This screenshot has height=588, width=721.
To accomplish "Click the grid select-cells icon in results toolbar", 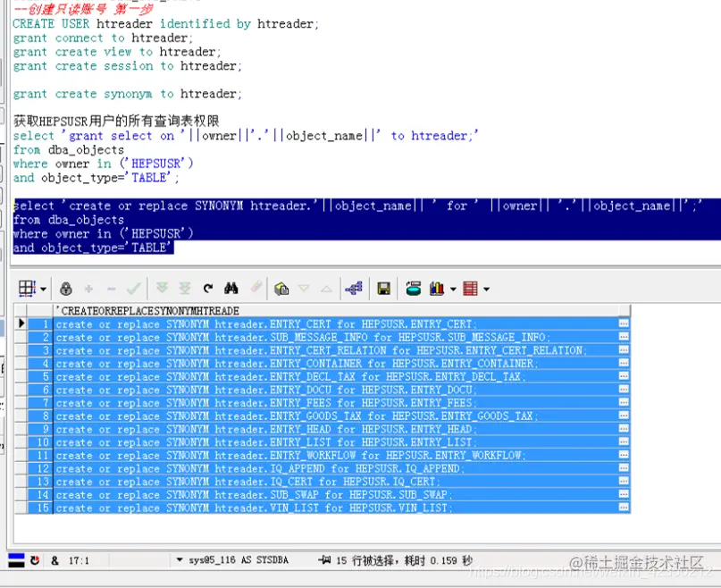I will pyautogui.click(x=27, y=289).
